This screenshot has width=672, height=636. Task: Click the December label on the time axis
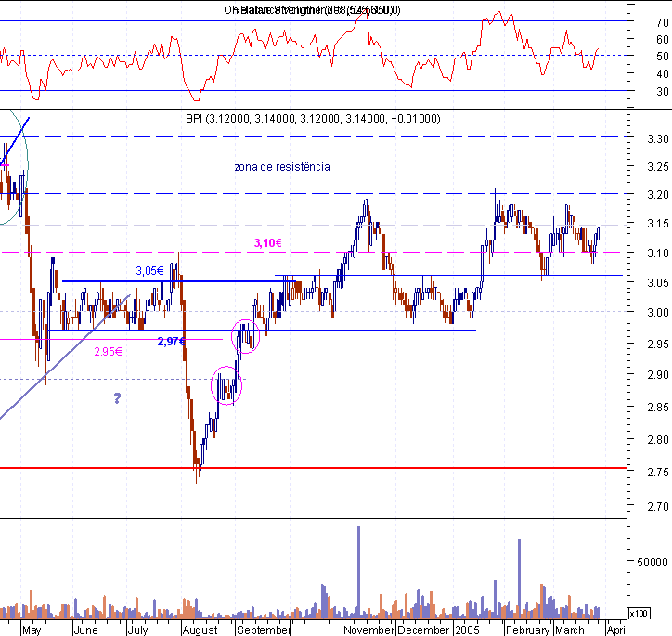(423, 630)
